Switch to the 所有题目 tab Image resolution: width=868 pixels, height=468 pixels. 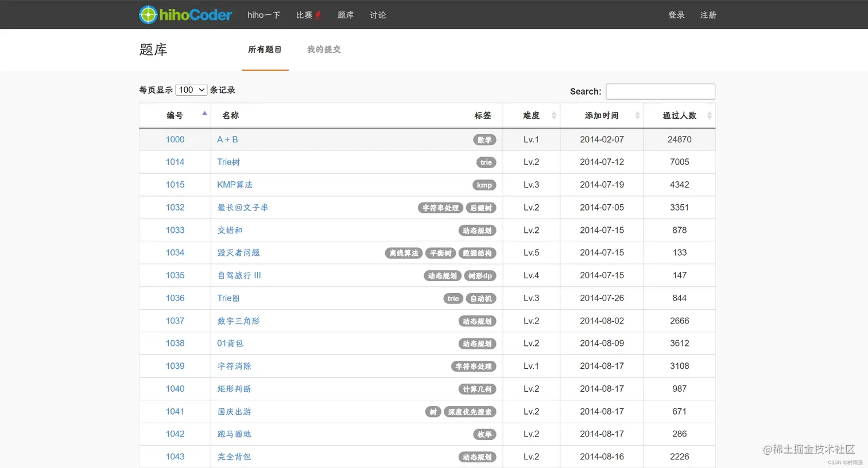(265, 49)
